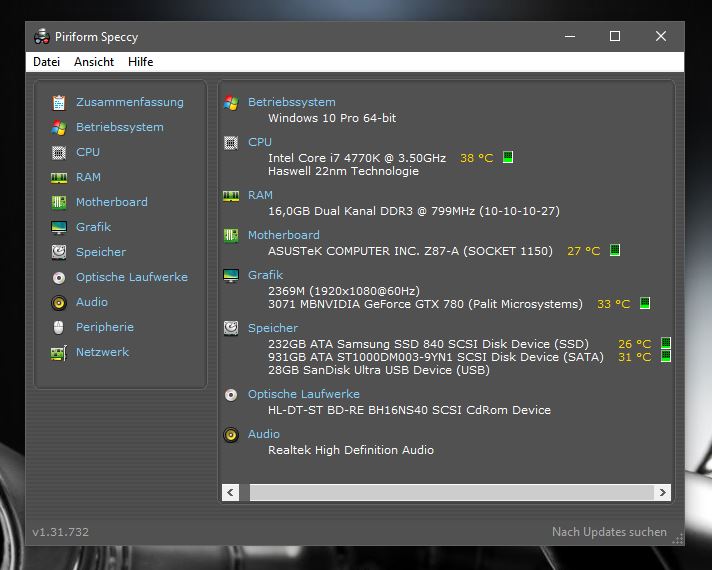Click the green temperature indicator next to 38 °C
The height and width of the screenshot is (570, 712).
pyautogui.click(x=508, y=157)
